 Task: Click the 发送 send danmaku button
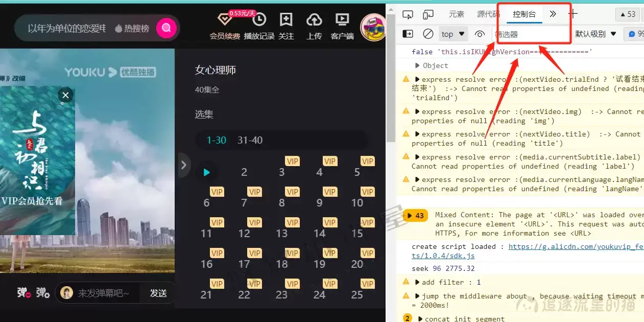[x=159, y=292]
